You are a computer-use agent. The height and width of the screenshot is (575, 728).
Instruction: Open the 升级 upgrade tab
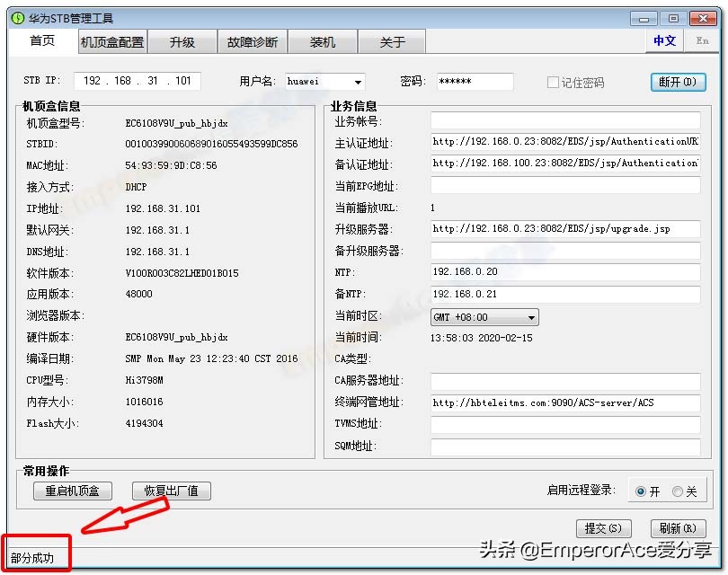click(182, 41)
